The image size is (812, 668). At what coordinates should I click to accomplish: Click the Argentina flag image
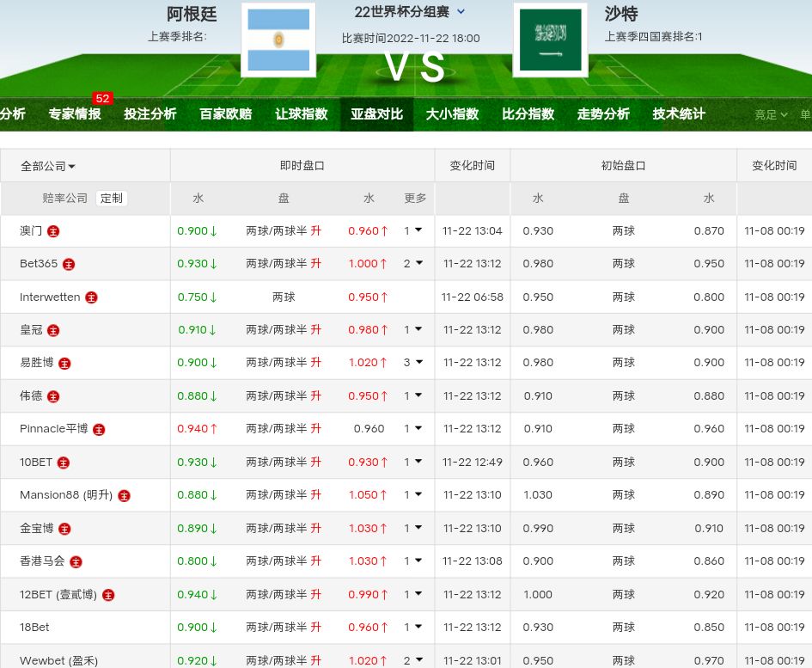point(278,40)
